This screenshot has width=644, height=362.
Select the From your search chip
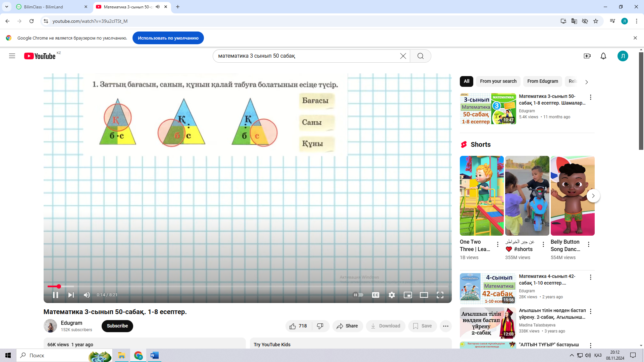point(498,81)
